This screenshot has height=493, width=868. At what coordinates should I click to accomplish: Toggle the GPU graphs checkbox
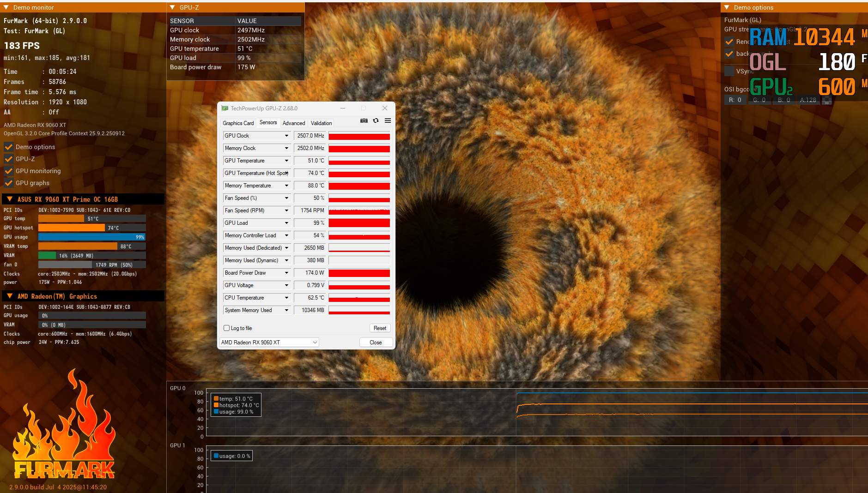point(8,183)
